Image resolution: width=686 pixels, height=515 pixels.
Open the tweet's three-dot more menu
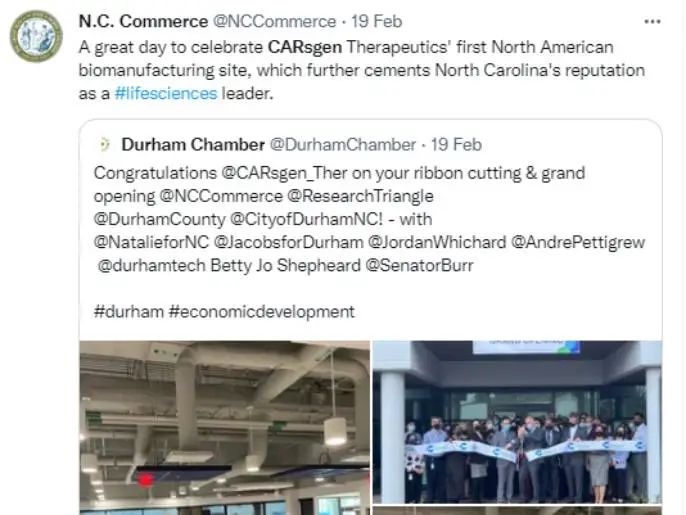tap(652, 21)
